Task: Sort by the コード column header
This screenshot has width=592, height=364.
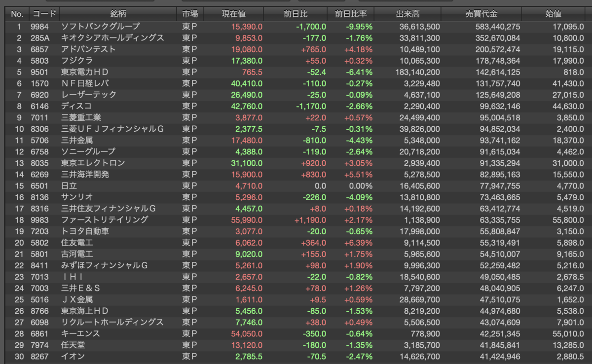Action: (x=43, y=14)
